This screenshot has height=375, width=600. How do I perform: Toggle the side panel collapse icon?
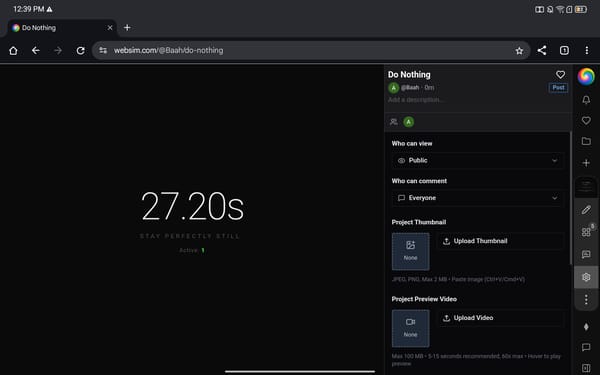pyautogui.click(x=586, y=368)
